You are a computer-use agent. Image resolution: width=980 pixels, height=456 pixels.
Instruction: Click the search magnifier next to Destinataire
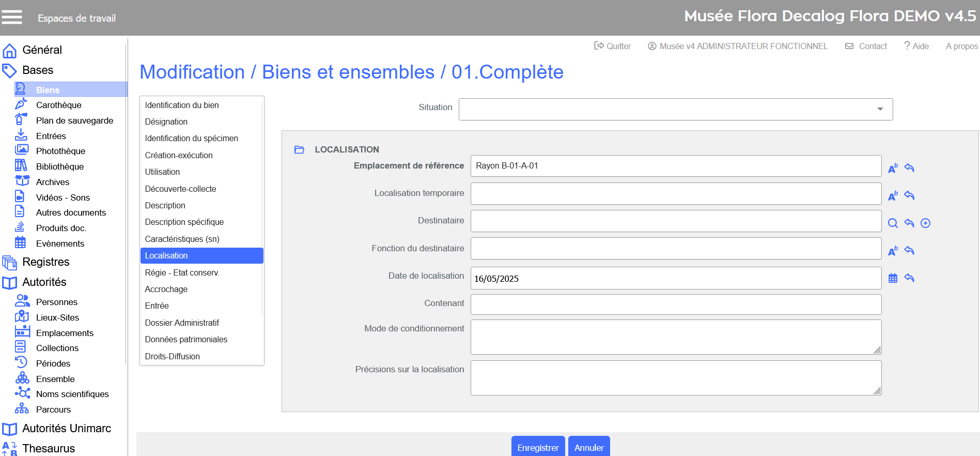pos(893,223)
